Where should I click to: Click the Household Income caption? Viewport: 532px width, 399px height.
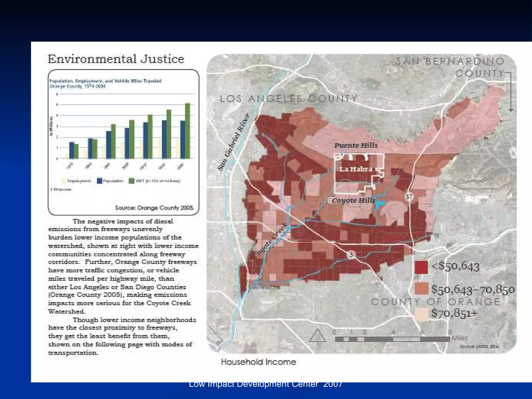(258, 362)
